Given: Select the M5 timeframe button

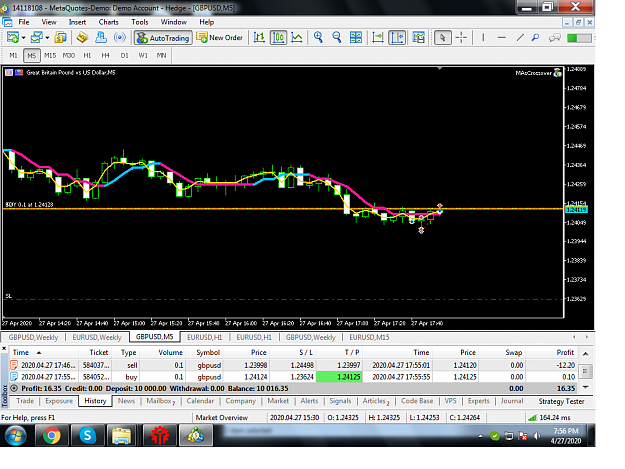Looking at the screenshot, I should [x=31, y=55].
